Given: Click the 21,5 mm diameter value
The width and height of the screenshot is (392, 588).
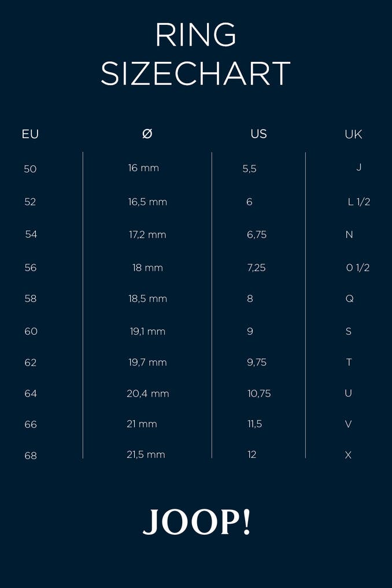Looking at the screenshot, I should (x=146, y=454).
